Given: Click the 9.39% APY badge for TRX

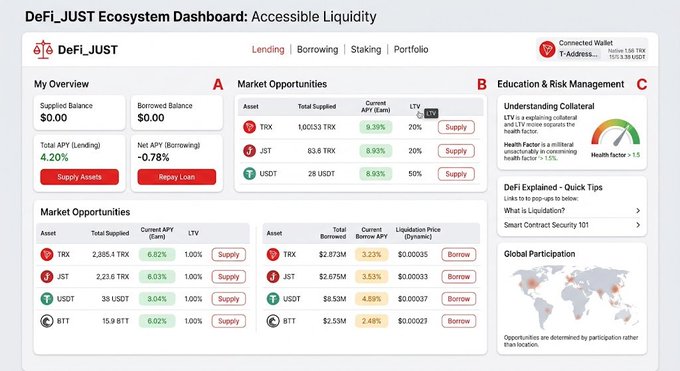Looking at the screenshot, I should 376,127.
